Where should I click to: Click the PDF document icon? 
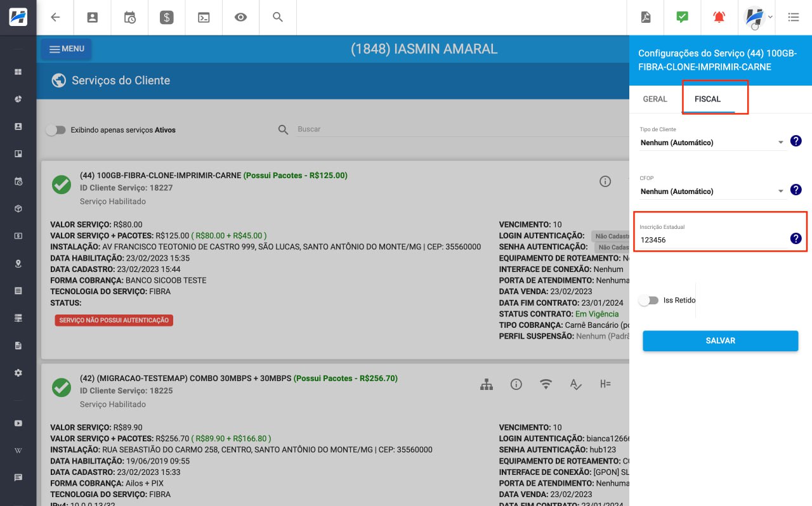point(645,17)
